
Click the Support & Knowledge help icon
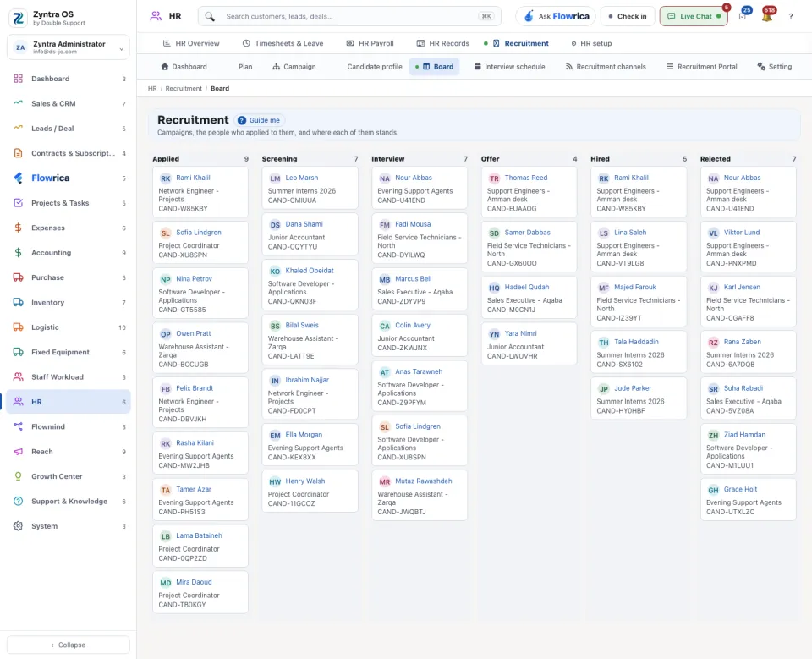click(x=18, y=502)
